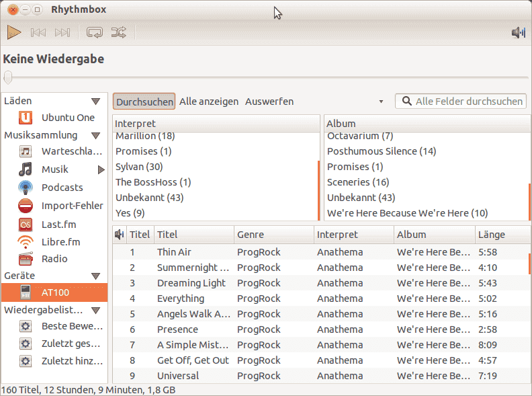Expand the Musik item arrow
The width and height of the screenshot is (532, 396).
point(101,169)
